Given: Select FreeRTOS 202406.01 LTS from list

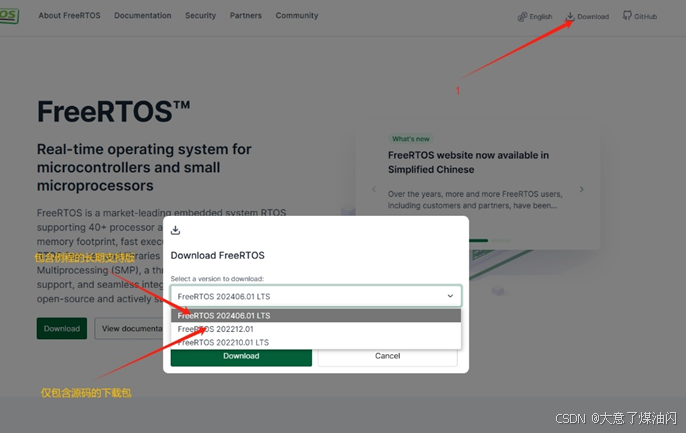Looking at the screenshot, I should pos(316,315).
